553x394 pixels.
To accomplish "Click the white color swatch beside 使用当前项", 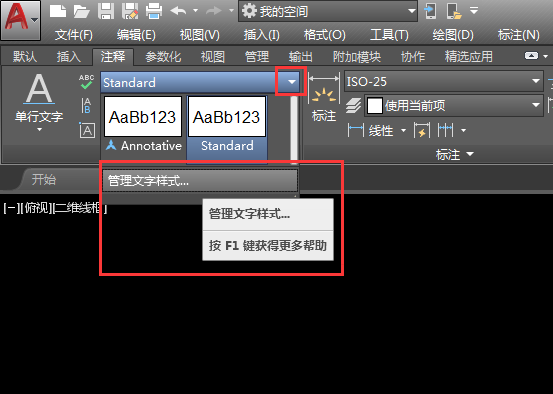I will pos(375,105).
